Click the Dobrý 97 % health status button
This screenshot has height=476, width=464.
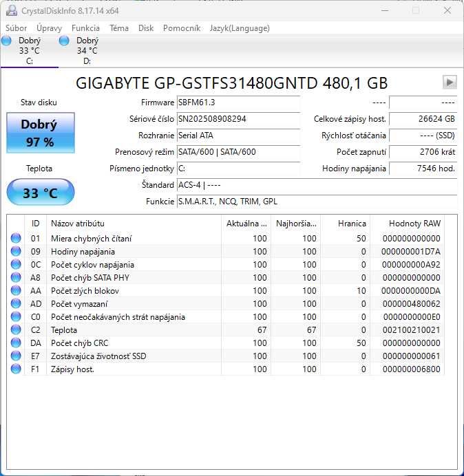pyautogui.click(x=41, y=133)
